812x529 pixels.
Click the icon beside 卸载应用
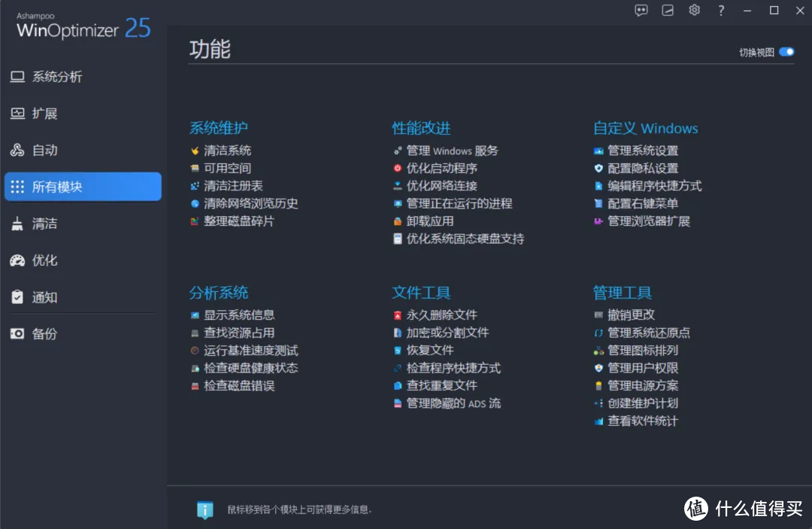[397, 221]
